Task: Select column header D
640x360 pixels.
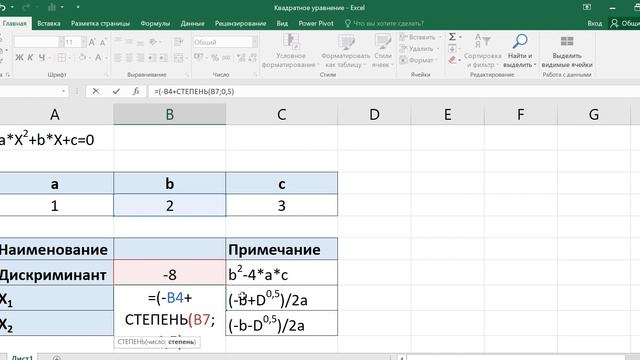Action: point(374,114)
